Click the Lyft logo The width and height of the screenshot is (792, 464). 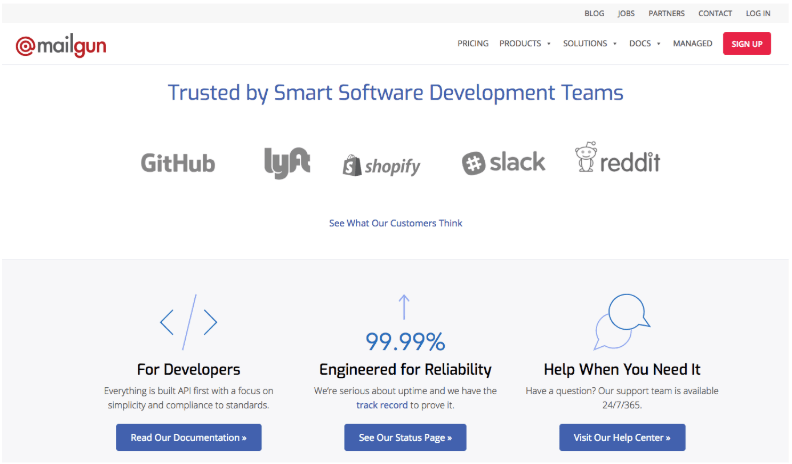[287, 163]
